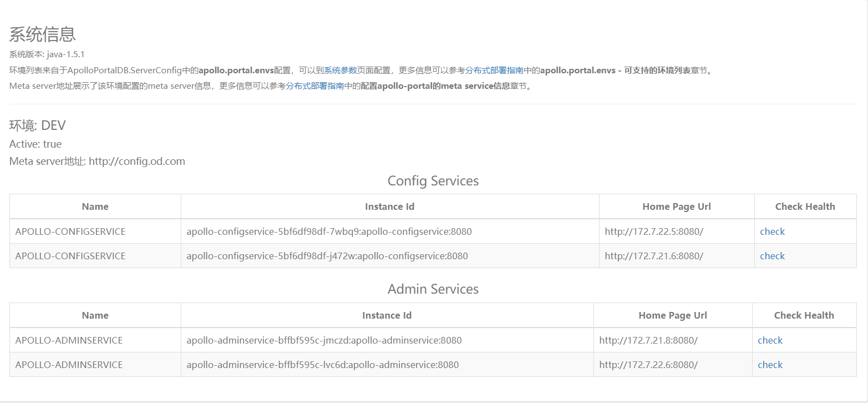Screen dimensions: 868x403
Task: Select the 系统信息 page heading
Action: tap(43, 34)
